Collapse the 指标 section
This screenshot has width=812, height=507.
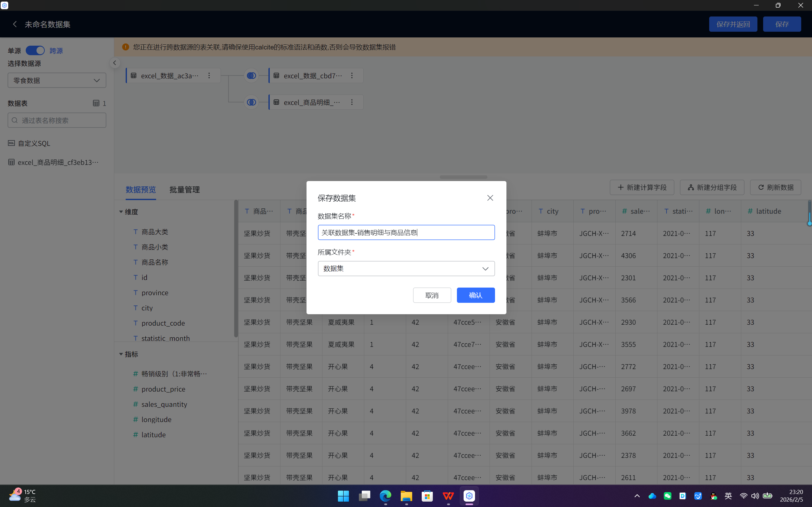(x=121, y=354)
